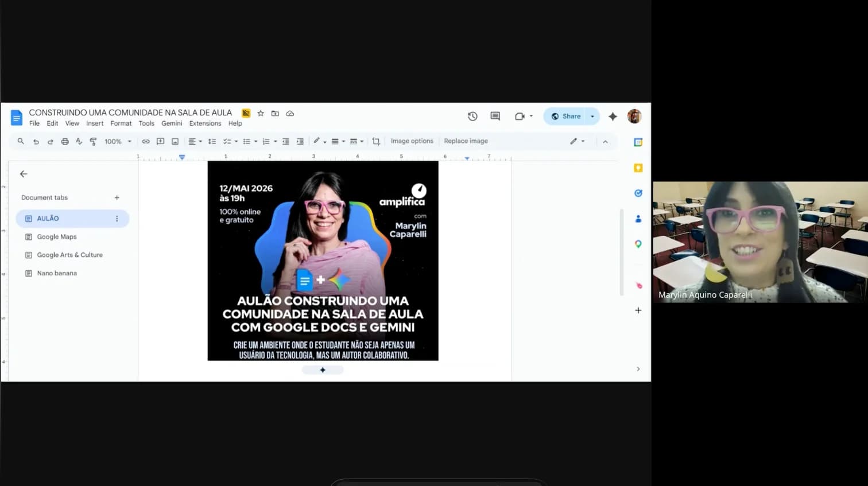Viewport: 868px width, 486px height.
Task: Click the move to folder icon
Action: (x=275, y=114)
